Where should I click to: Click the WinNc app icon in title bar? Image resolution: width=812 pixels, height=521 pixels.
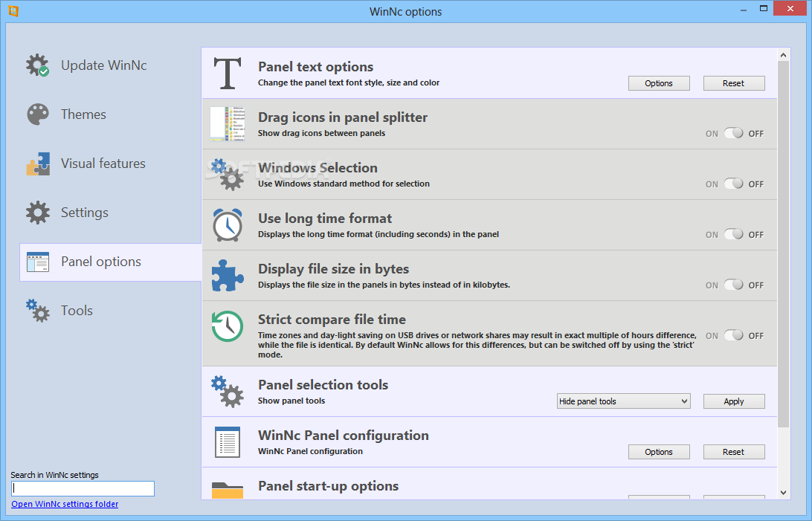[x=13, y=11]
